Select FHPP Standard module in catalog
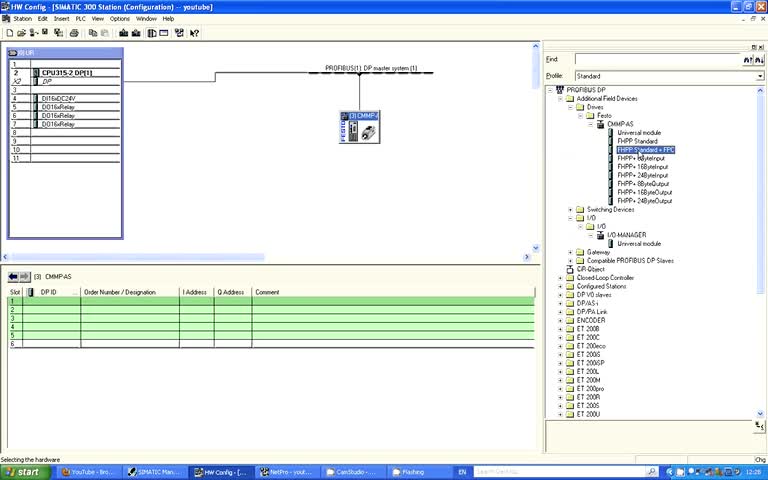768x480 pixels. tap(637, 141)
